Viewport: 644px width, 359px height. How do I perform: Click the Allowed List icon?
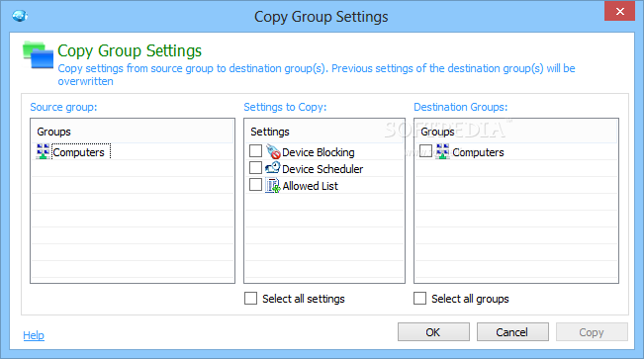(x=273, y=185)
